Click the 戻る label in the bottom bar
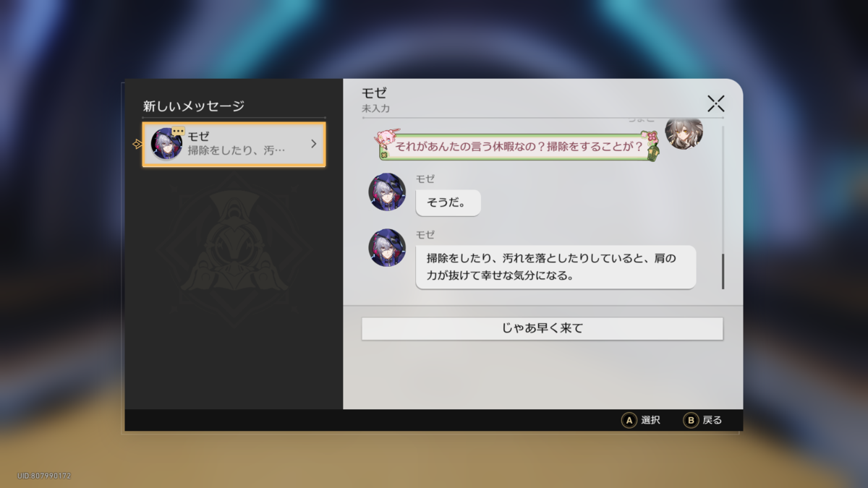 click(x=712, y=420)
